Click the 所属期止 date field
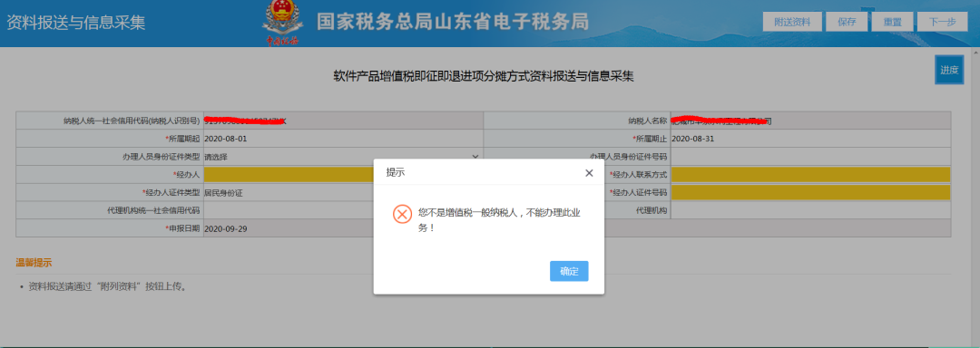 coord(810,139)
